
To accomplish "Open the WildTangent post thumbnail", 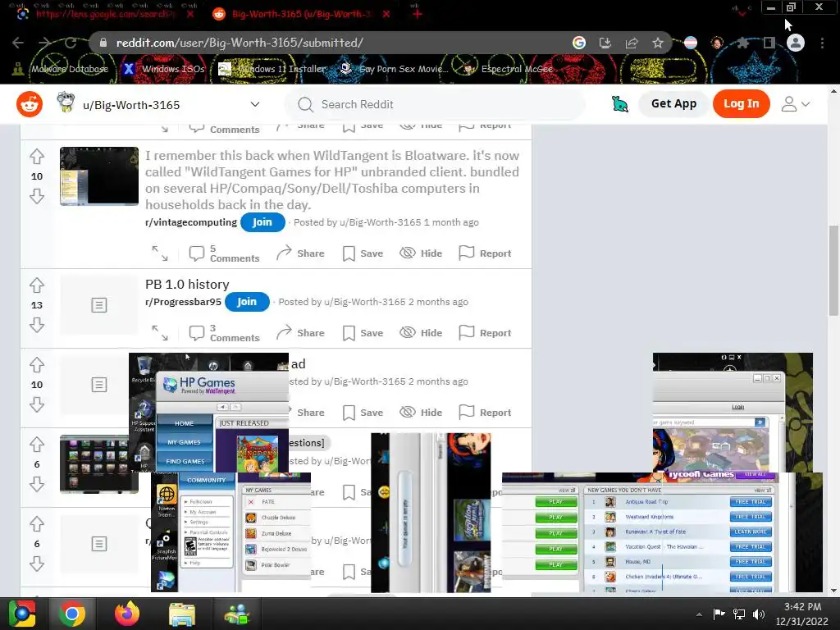I will 99,176.
